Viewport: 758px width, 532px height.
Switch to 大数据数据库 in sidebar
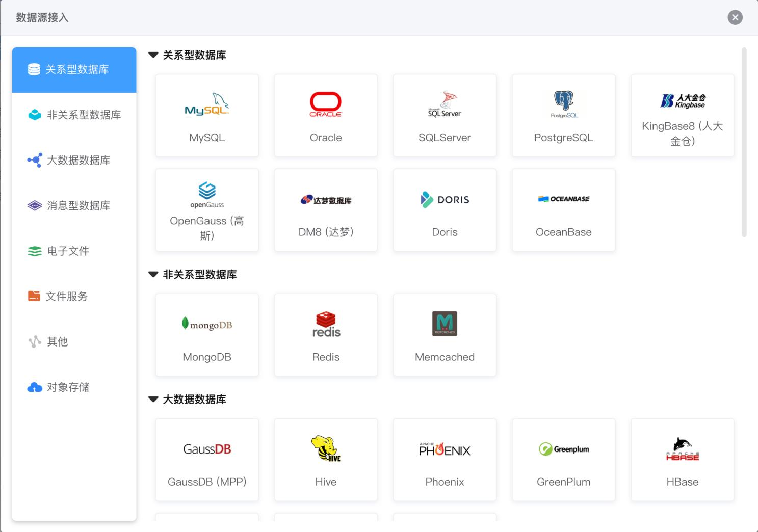click(74, 161)
